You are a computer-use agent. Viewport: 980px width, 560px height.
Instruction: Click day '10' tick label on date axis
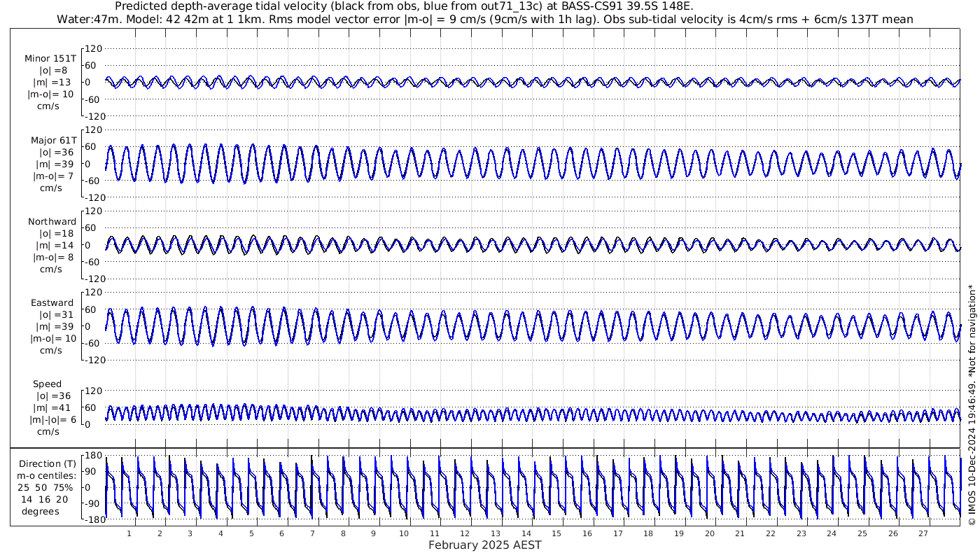pyautogui.click(x=404, y=533)
